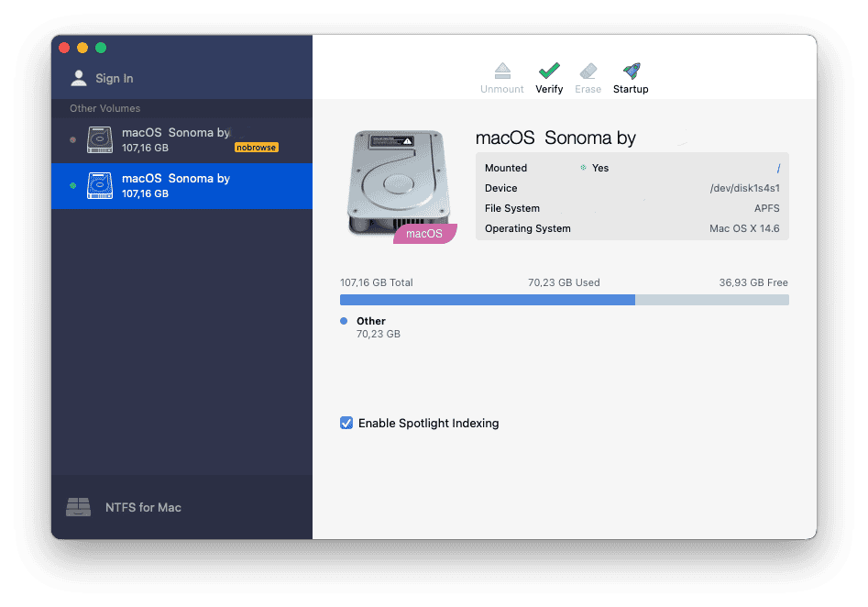The image size is (868, 607).
Task: Click the "36,93 GB Free" label
Action: pyautogui.click(x=753, y=282)
